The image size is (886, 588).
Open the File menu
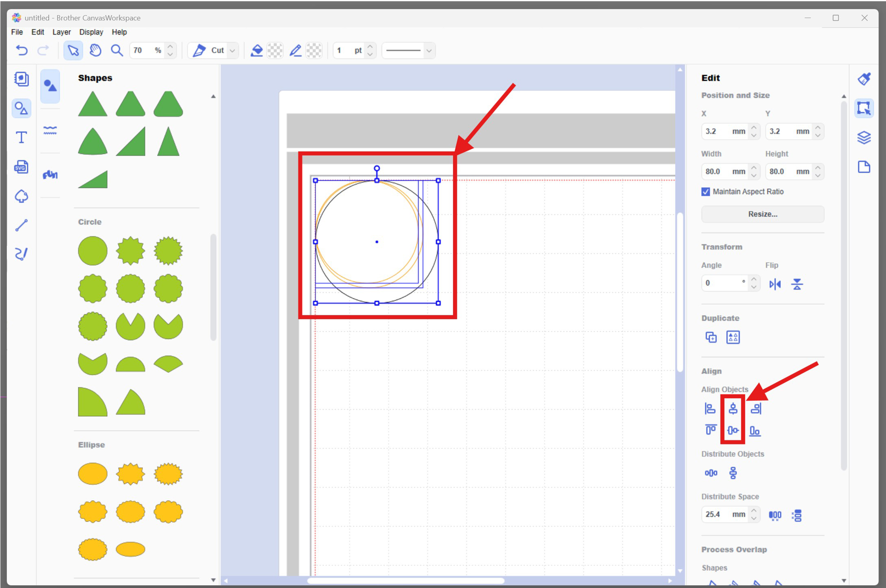tap(17, 32)
